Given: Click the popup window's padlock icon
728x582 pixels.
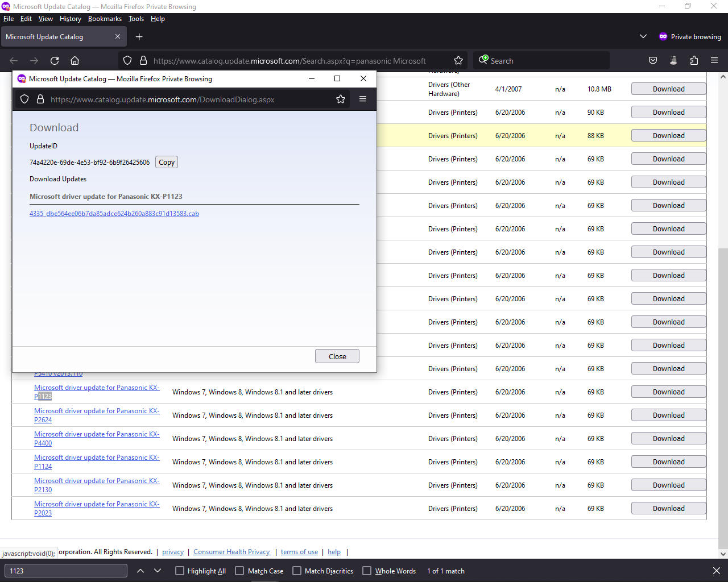Looking at the screenshot, I should [40, 99].
